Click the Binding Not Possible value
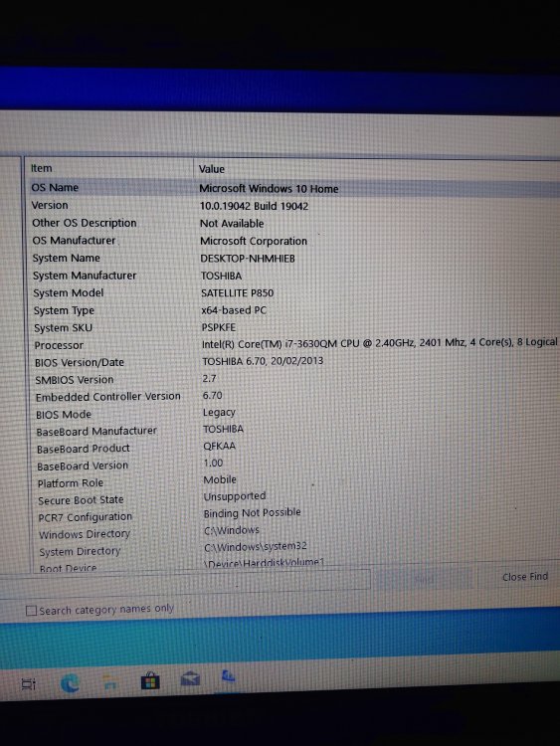The image size is (560, 746). tap(253, 513)
